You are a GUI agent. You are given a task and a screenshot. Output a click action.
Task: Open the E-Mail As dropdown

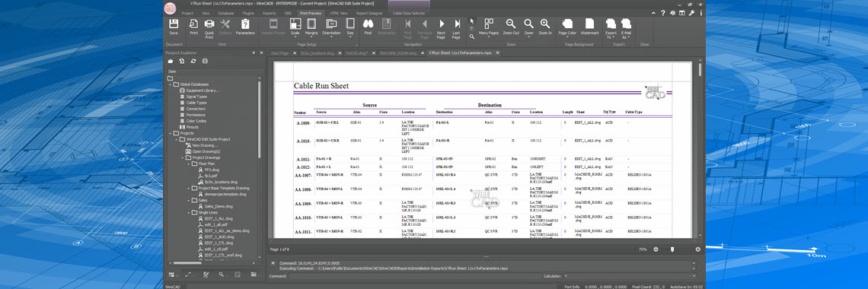(x=626, y=29)
